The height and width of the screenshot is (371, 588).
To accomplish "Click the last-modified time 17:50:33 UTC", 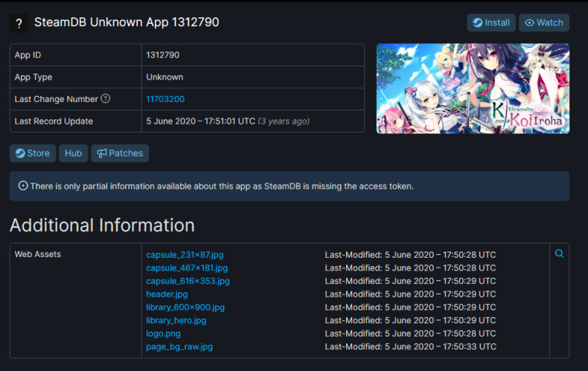I will (x=470, y=346).
